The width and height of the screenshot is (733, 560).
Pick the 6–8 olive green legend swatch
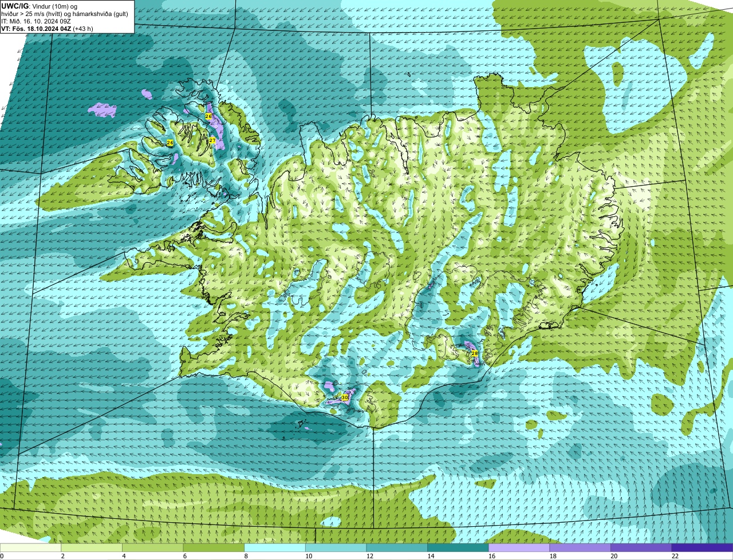pyautogui.click(x=214, y=547)
